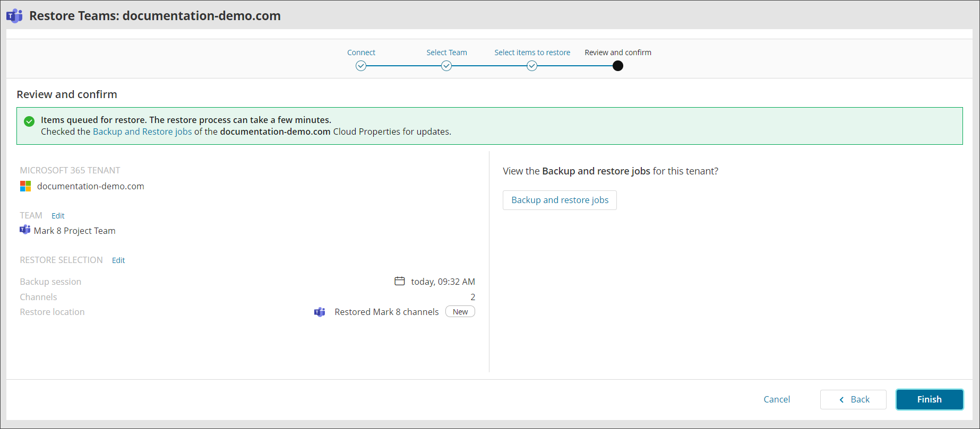The width and height of the screenshot is (980, 429).
Task: Go Back to the previous step
Action: [x=853, y=399]
